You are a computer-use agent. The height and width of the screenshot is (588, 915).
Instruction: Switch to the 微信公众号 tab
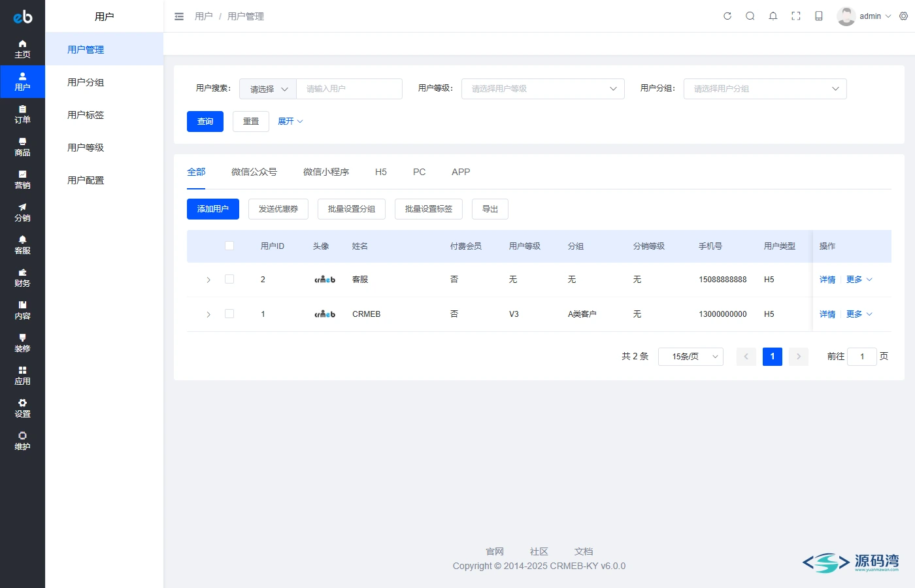[254, 172]
